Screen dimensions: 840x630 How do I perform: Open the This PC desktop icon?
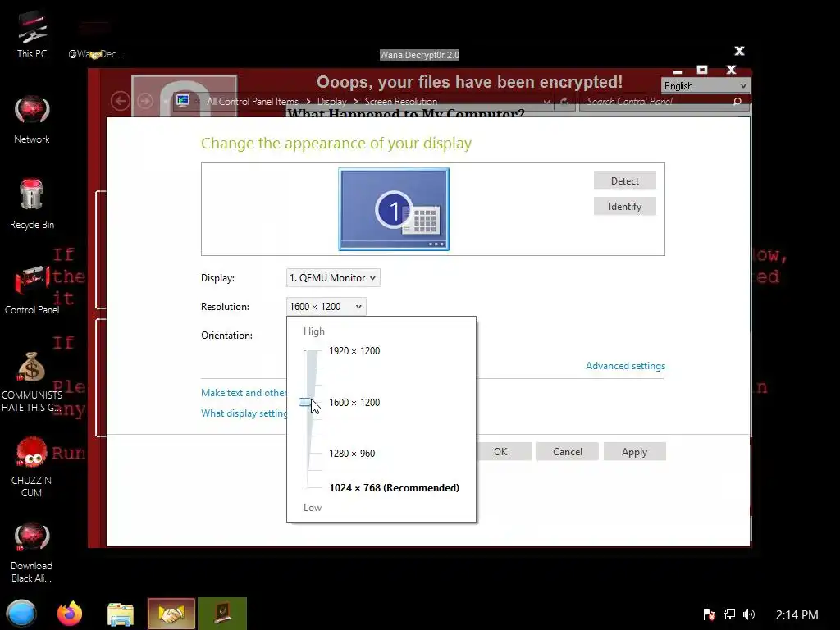pyautogui.click(x=32, y=34)
